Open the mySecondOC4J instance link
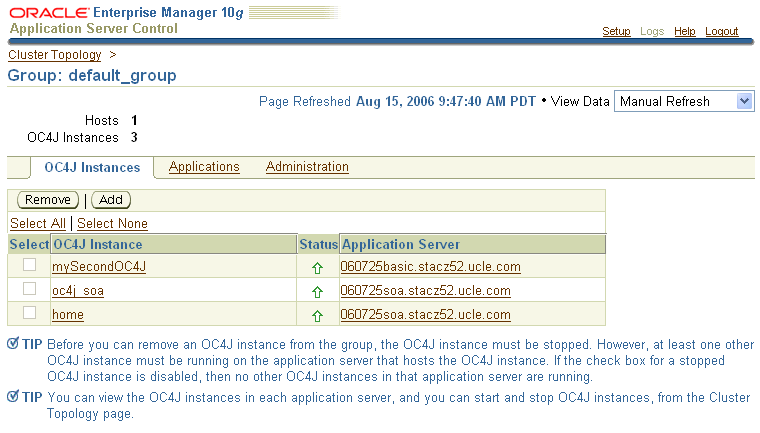Image resolution: width=760 pixels, height=433 pixels. coord(99,267)
